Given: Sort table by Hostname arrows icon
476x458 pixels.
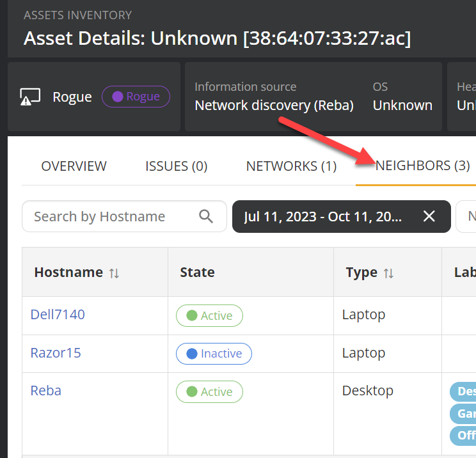Looking at the screenshot, I should (114, 273).
